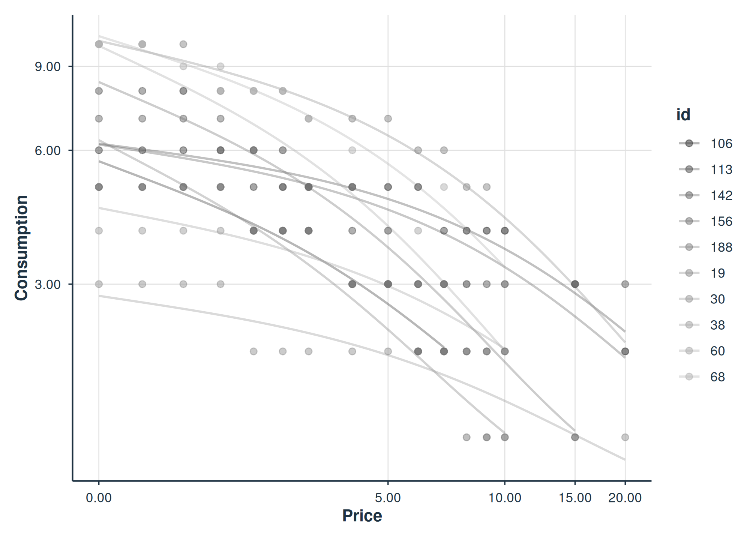The width and height of the screenshot is (756, 540).
Task: Select the 6.00 y-axis tick label
Action: click(48, 150)
